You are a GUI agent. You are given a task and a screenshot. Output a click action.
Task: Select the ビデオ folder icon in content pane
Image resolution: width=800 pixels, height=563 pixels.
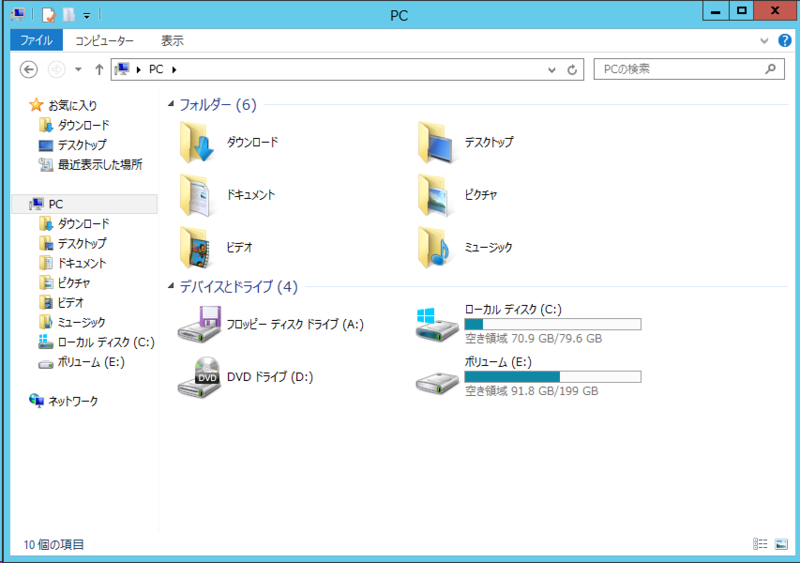[198, 246]
